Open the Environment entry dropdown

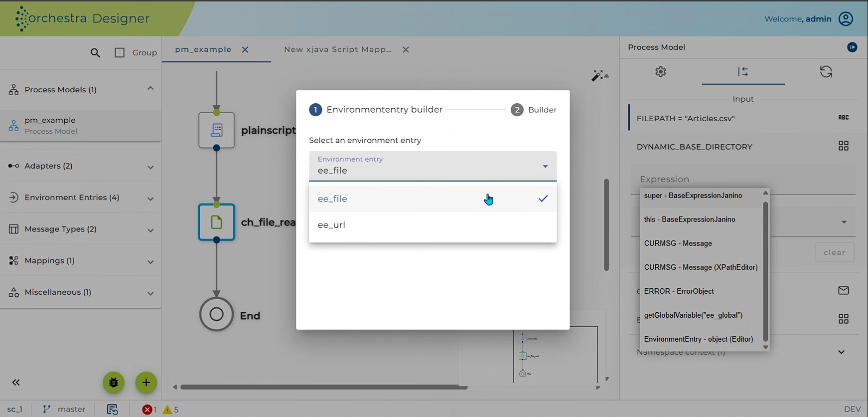coord(433,166)
